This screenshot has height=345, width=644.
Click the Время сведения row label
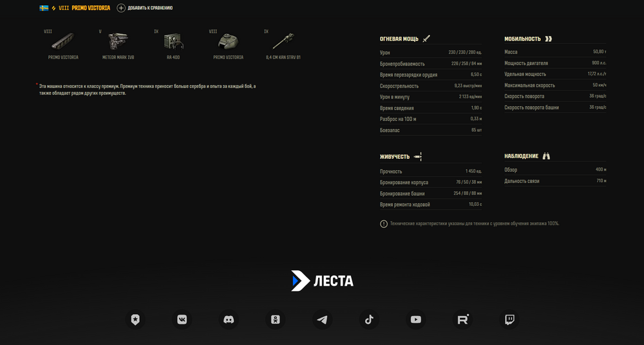[397, 108]
